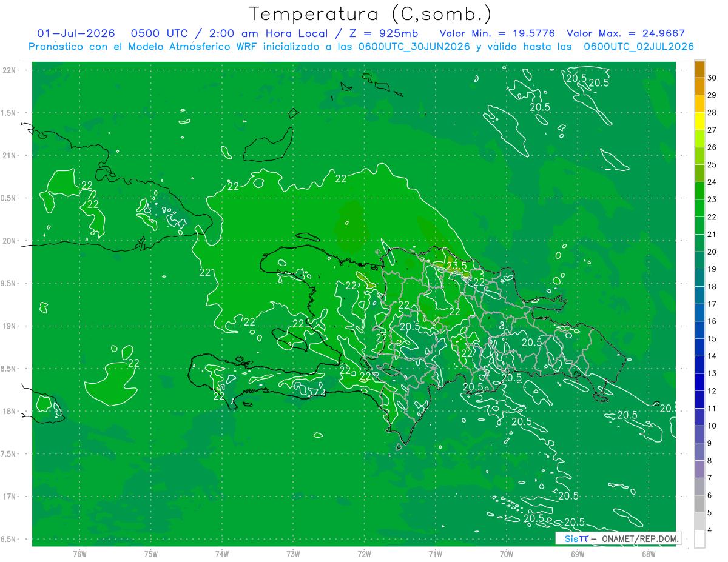Pick the gray swatch between 5 and 6
The height and width of the screenshot is (562, 728).
click(699, 504)
